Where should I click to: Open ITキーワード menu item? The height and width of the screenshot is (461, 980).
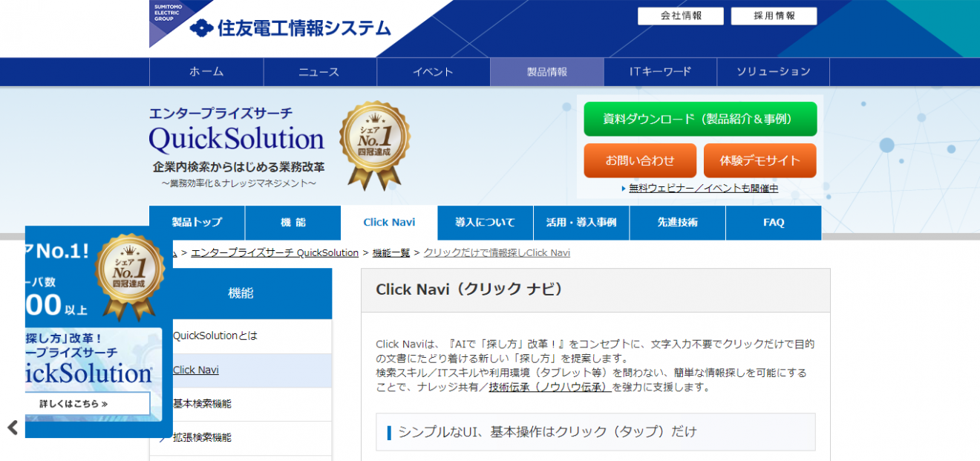coord(660,72)
